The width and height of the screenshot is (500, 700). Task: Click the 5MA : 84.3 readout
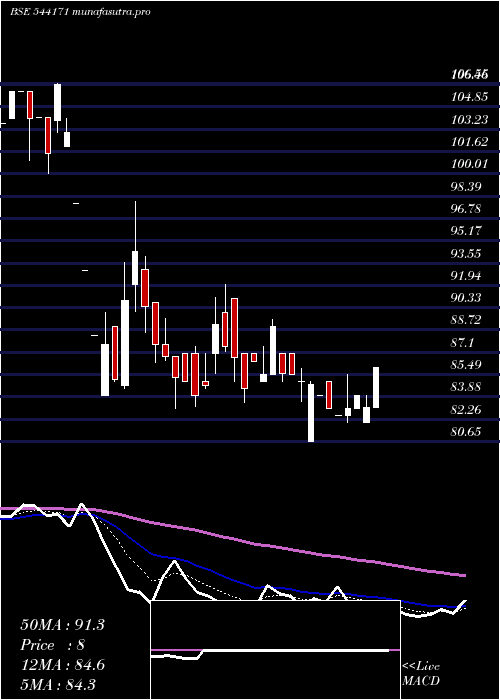pos(57,684)
